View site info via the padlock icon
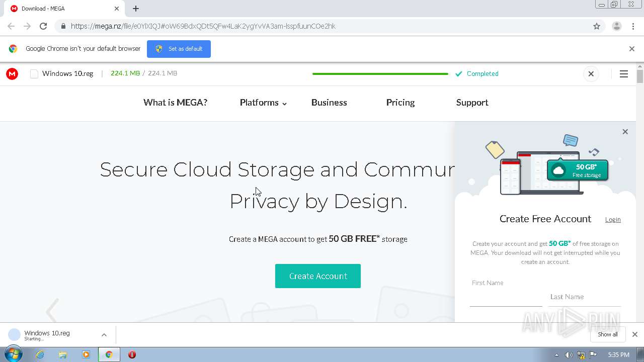 (x=63, y=26)
